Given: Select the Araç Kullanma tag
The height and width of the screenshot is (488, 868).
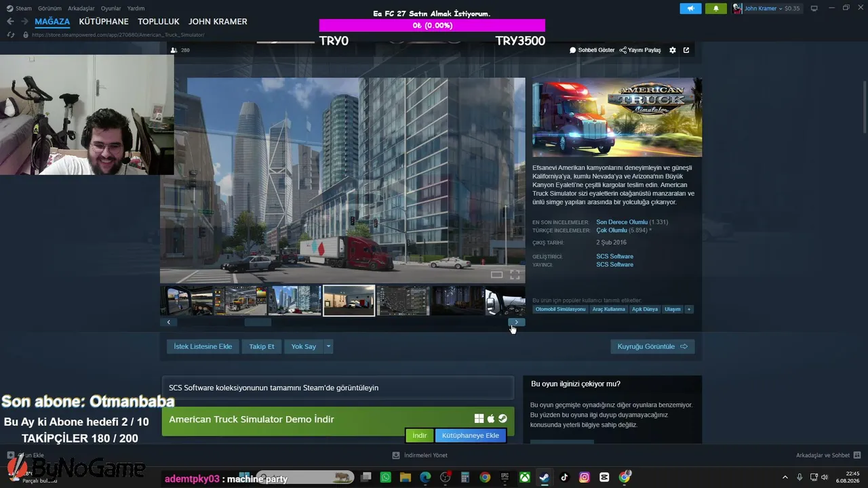Looking at the screenshot, I should click(x=609, y=309).
